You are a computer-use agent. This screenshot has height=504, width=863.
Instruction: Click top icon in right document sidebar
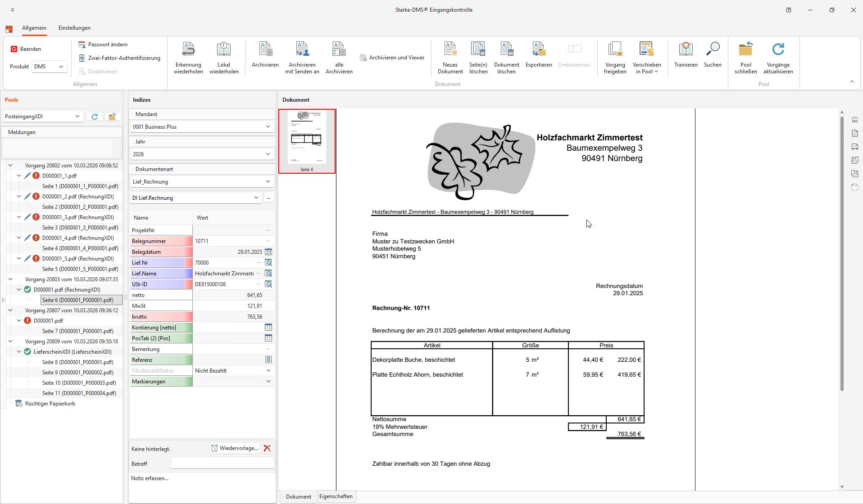855,120
